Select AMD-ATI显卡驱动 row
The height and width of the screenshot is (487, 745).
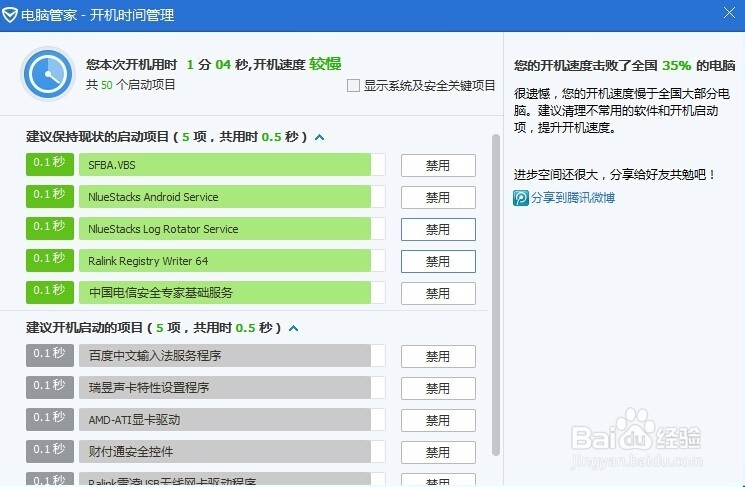232,420
